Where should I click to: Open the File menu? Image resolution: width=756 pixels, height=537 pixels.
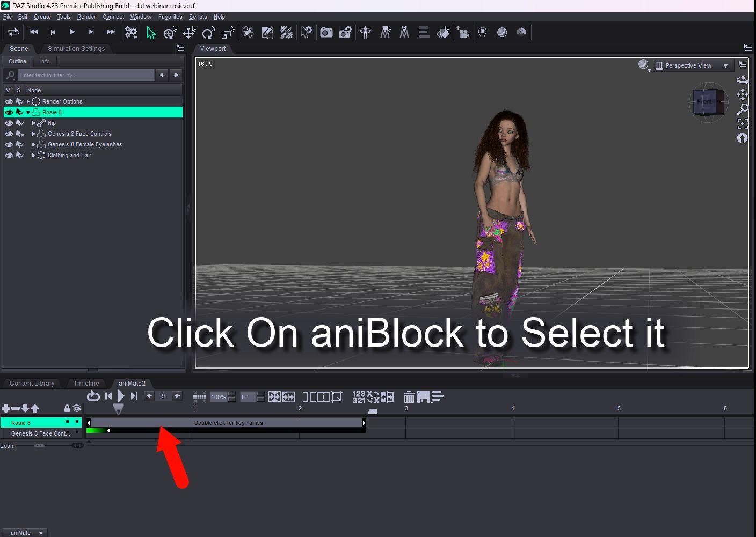point(8,17)
